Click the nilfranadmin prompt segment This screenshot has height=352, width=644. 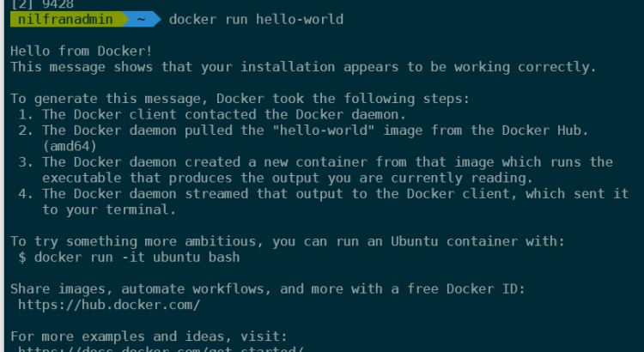tap(68, 19)
